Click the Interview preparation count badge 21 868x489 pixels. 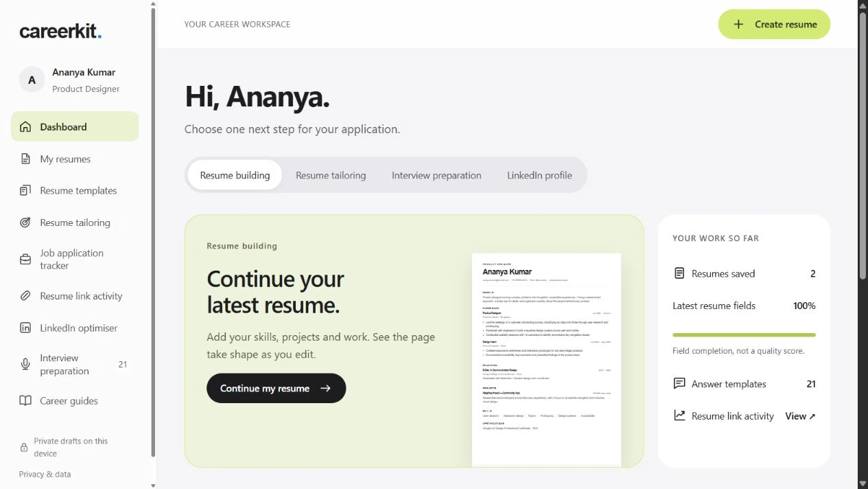click(123, 364)
